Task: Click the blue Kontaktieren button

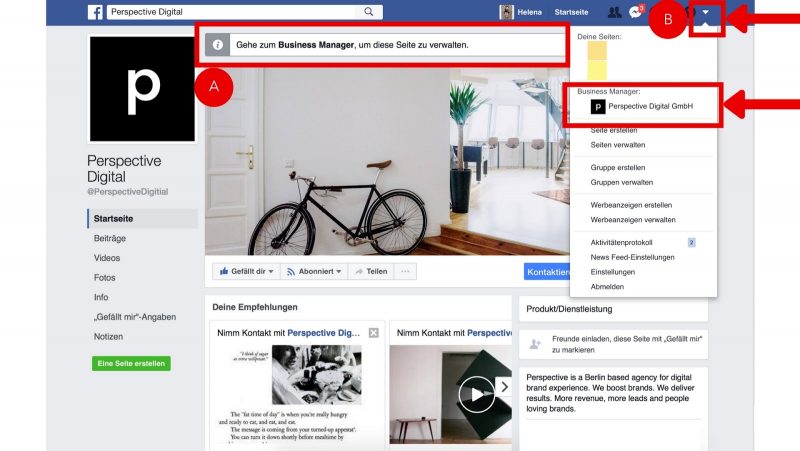Action: (x=547, y=272)
